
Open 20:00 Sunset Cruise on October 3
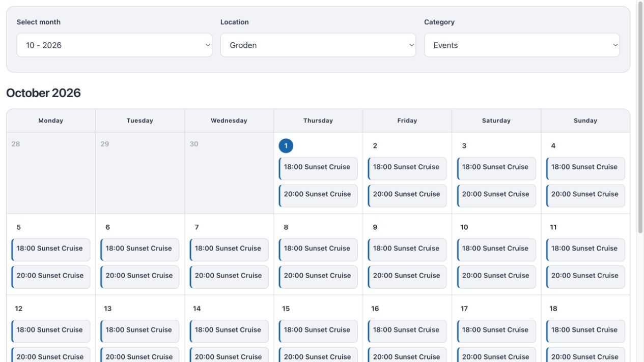pos(496,196)
